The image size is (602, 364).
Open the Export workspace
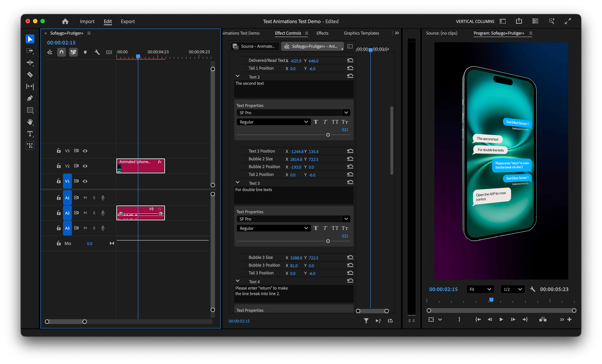point(127,21)
